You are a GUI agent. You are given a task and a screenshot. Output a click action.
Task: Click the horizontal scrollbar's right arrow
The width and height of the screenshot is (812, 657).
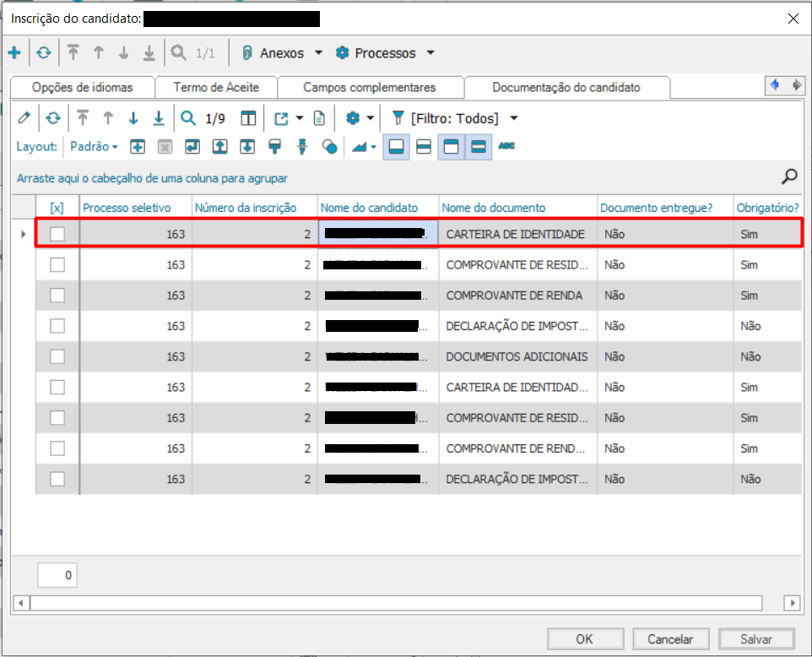click(x=792, y=603)
